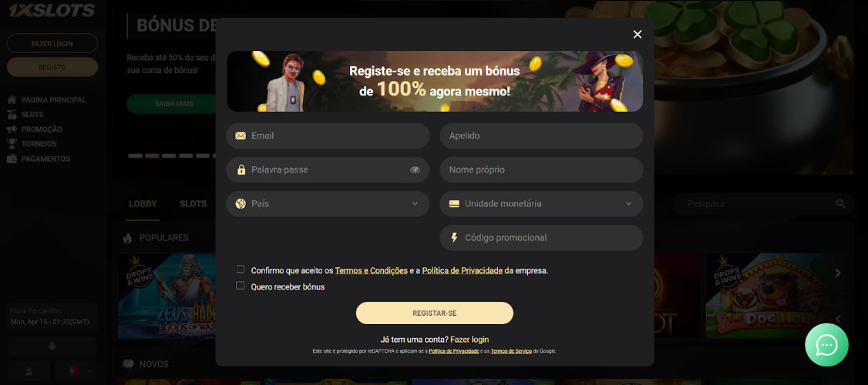Focus the Código promocional input field

(x=541, y=238)
